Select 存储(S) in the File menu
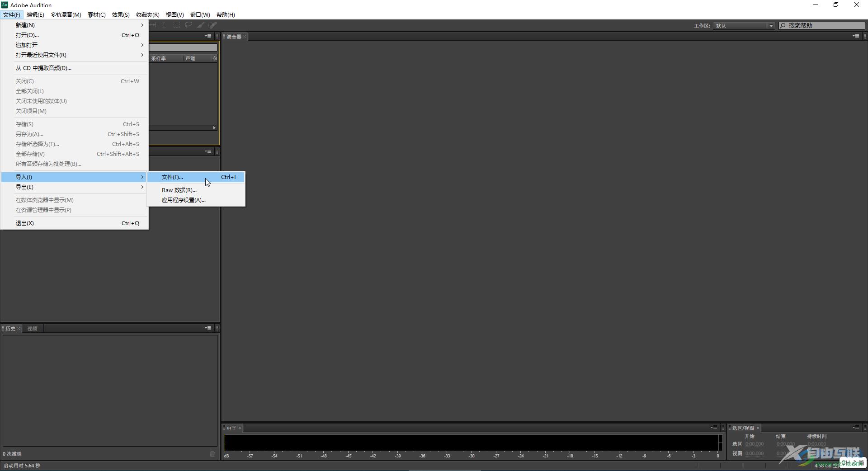Image resolution: width=868 pixels, height=471 pixels. click(x=74, y=124)
